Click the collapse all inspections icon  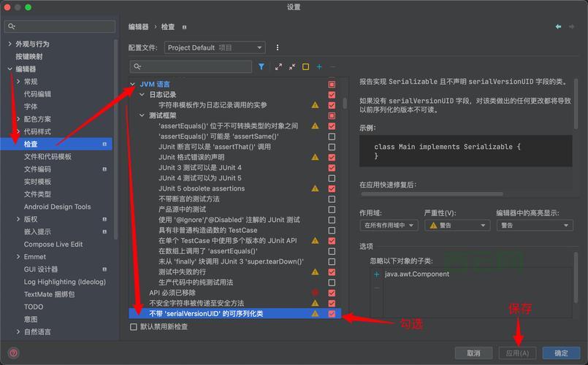click(x=292, y=66)
